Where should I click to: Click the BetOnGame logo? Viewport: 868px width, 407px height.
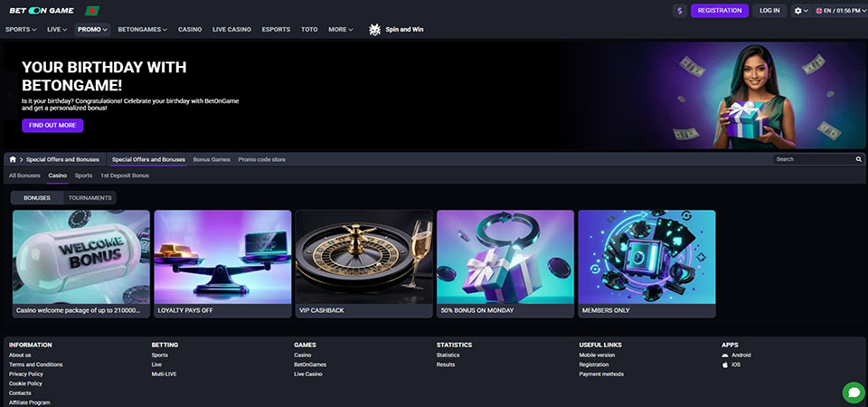pos(42,11)
